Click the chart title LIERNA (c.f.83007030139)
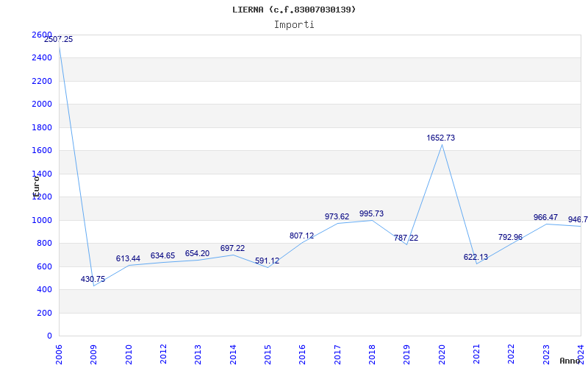 [294, 10]
